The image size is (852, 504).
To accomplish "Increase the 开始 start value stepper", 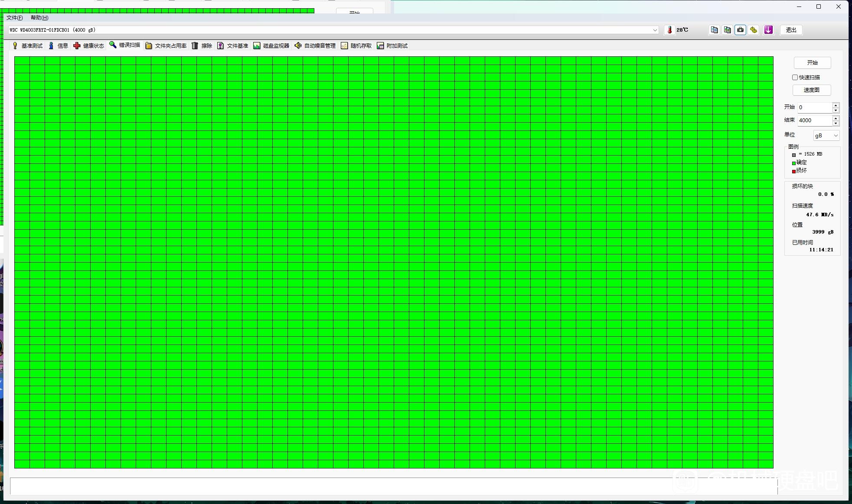I will 836,105.
